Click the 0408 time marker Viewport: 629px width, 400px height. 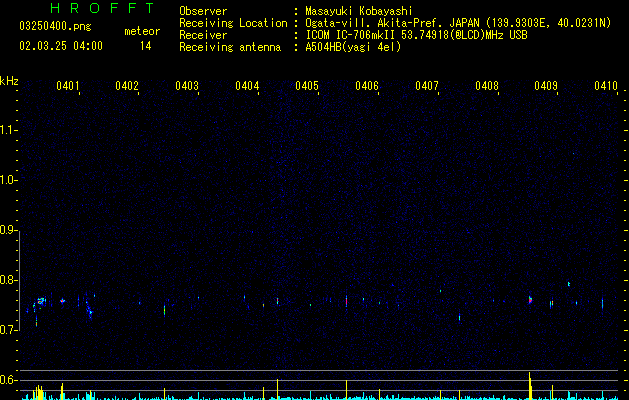pyautogui.click(x=487, y=85)
